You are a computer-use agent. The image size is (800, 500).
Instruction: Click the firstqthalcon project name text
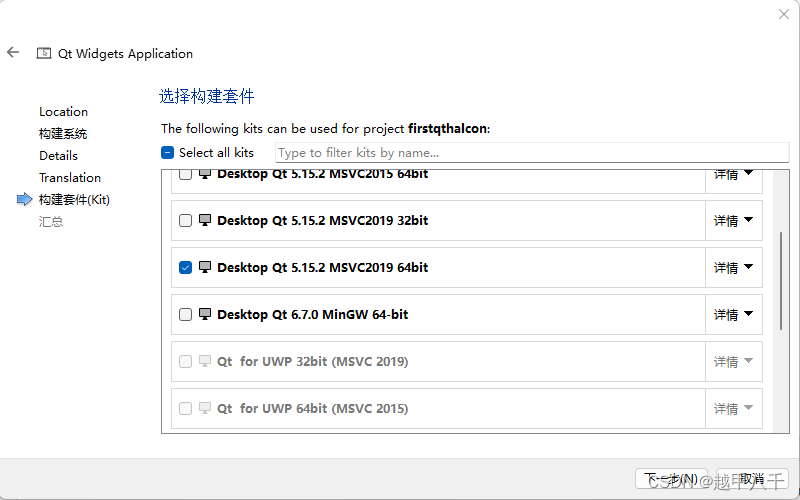(447, 129)
